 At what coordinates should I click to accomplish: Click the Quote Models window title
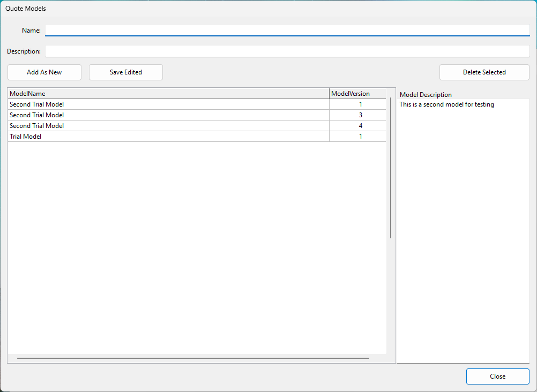click(x=26, y=9)
